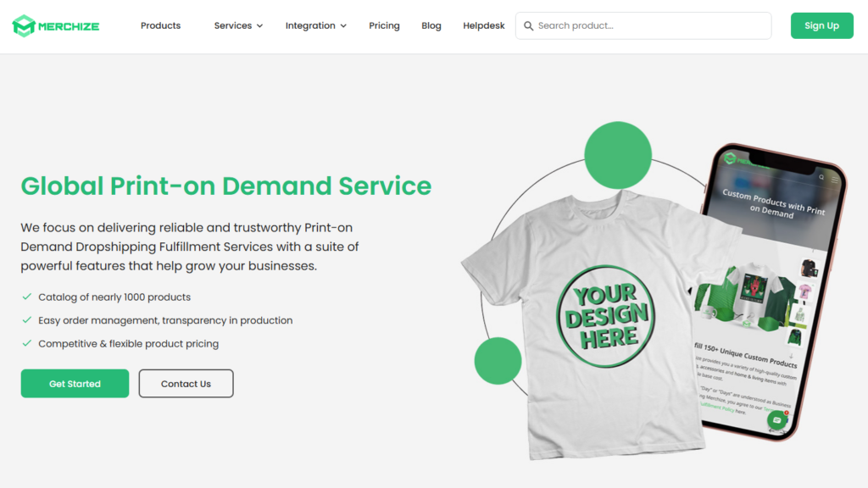Click the green chat bubble icon on phone

(x=777, y=420)
